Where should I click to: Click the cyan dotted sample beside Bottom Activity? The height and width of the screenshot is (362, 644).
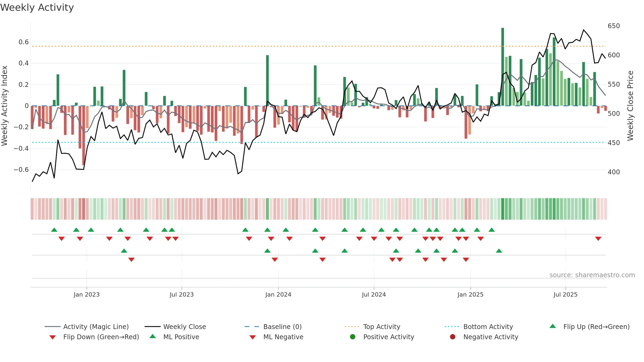click(452, 327)
